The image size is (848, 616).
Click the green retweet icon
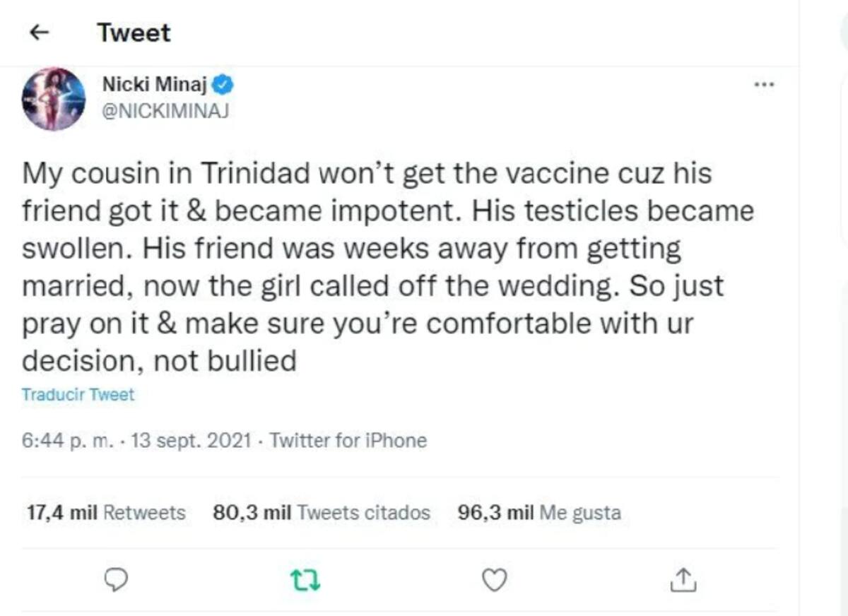pyautogui.click(x=306, y=581)
